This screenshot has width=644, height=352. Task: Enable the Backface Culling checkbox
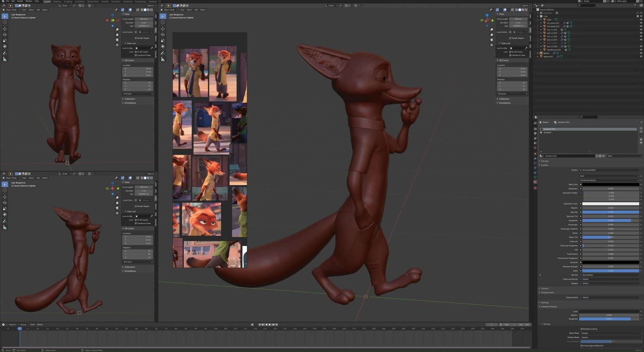582,329
